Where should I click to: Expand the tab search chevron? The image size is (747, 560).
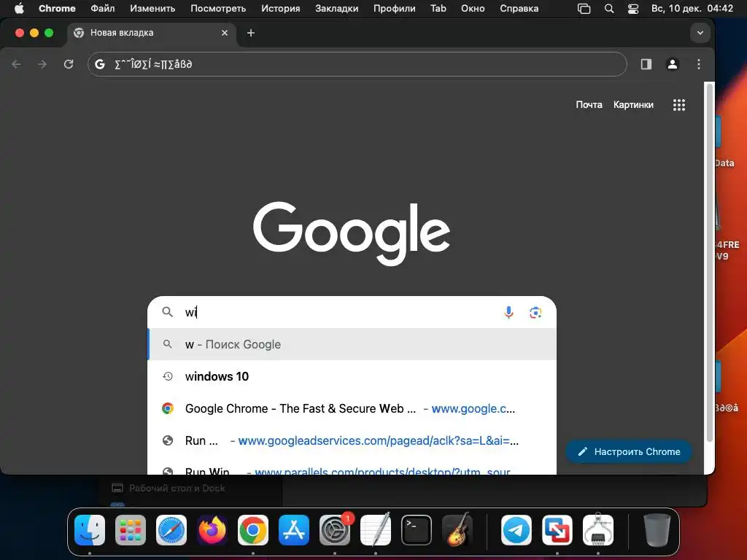tap(700, 33)
